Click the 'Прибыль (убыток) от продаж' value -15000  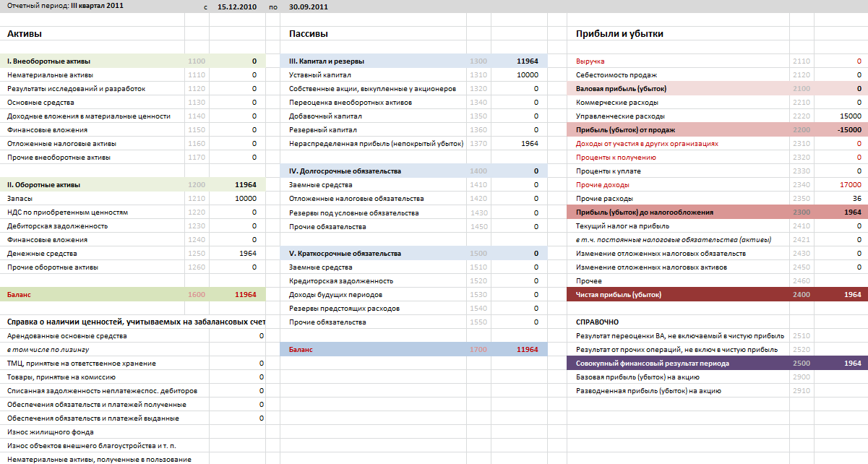848,130
